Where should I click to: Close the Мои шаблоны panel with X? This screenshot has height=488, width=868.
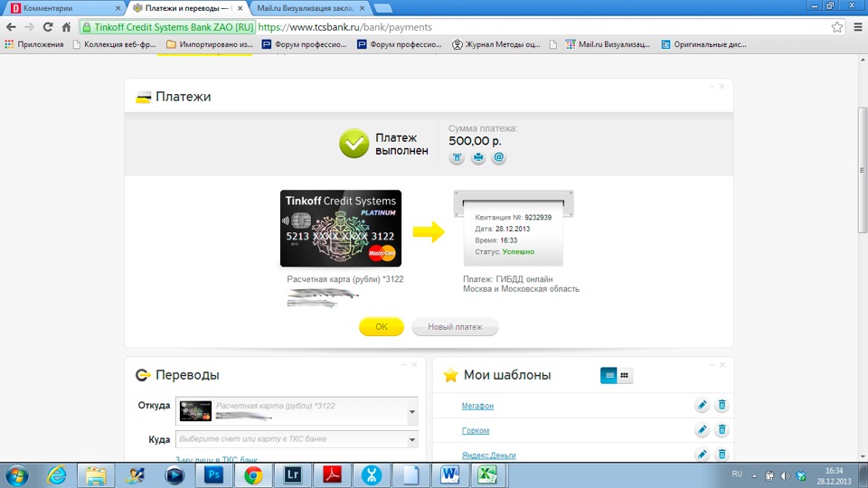pyautogui.click(x=722, y=364)
